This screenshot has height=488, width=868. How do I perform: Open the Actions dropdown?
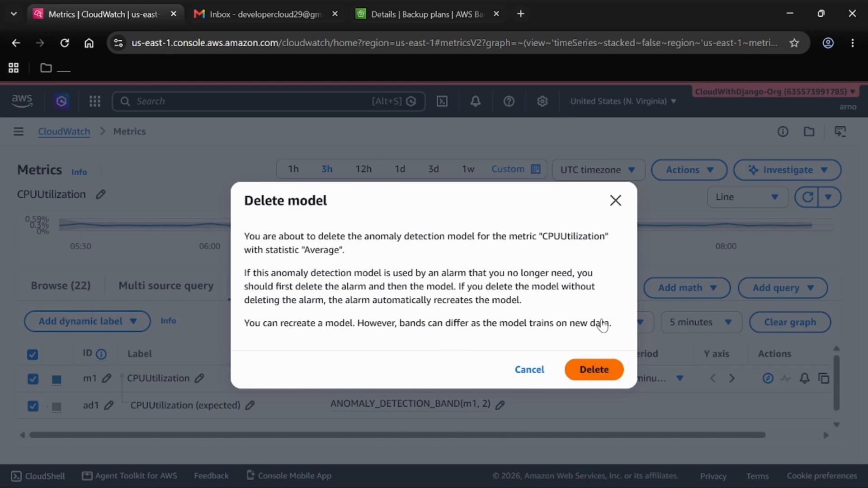tap(689, 170)
